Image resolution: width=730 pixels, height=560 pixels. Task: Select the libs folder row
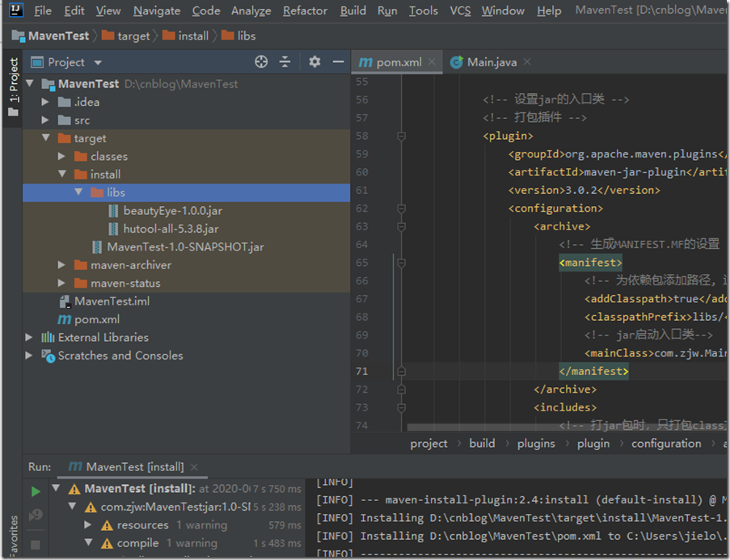tap(186, 192)
